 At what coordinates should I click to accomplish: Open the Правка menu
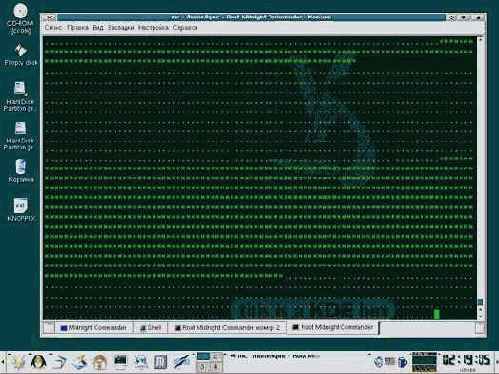click(x=78, y=28)
